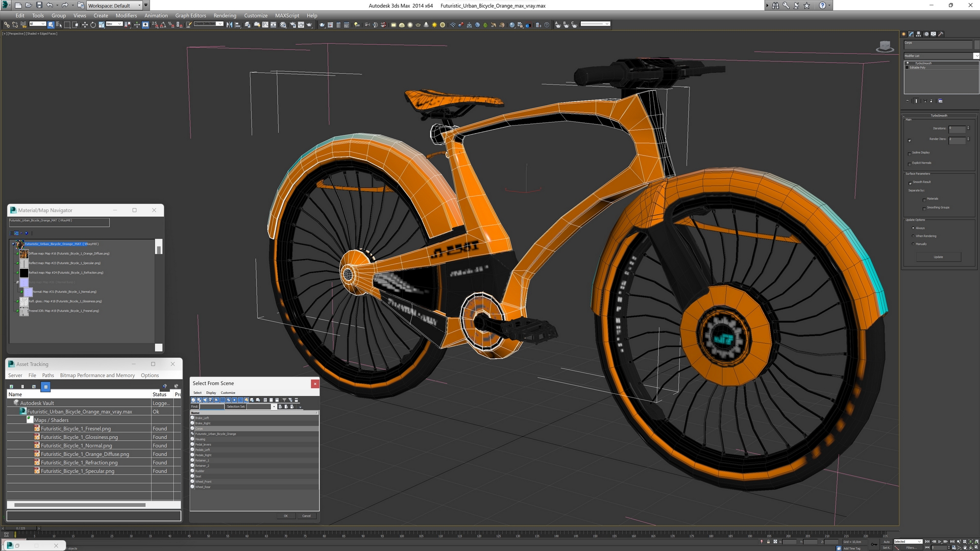
Task: Click the Undo arrow icon
Action: (50, 5)
